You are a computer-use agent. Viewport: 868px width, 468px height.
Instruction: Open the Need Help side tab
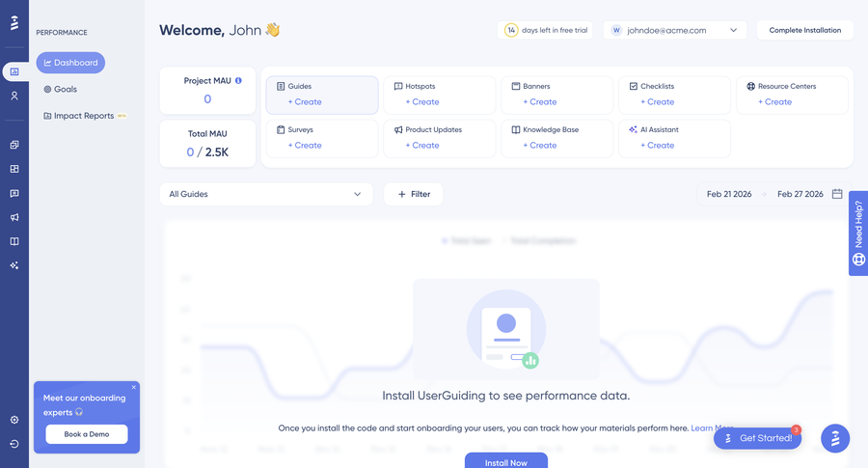pyautogui.click(x=858, y=234)
